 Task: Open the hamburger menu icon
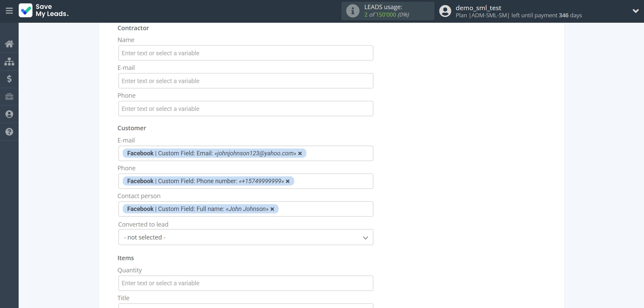9,11
